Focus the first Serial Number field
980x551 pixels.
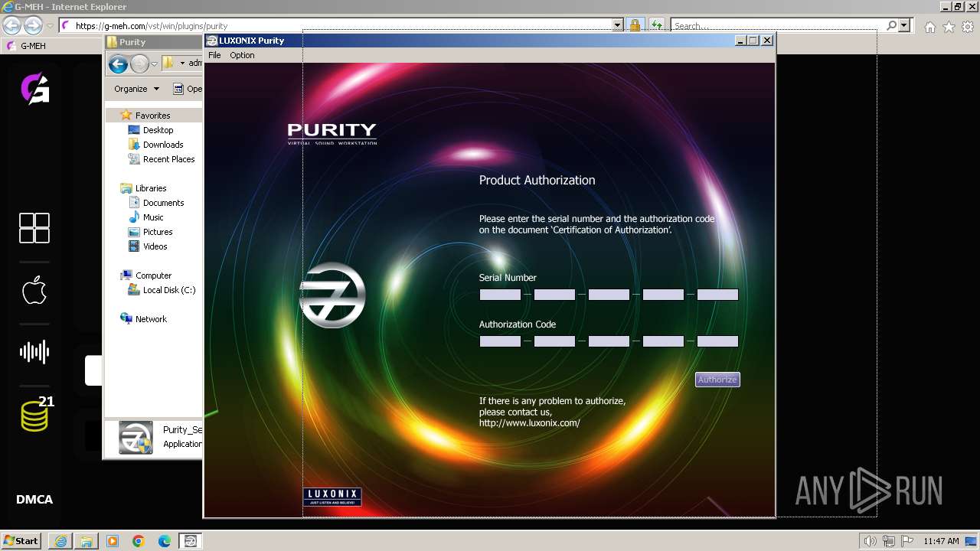[x=500, y=295]
